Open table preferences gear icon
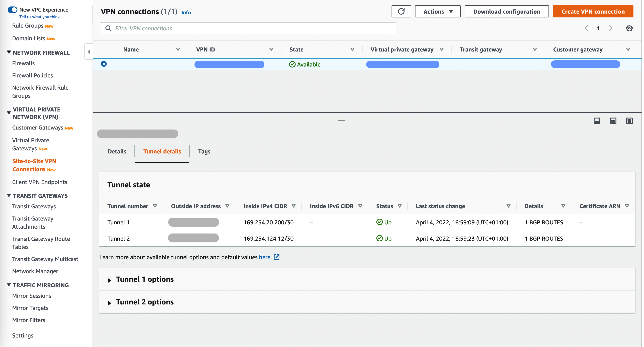 click(629, 28)
